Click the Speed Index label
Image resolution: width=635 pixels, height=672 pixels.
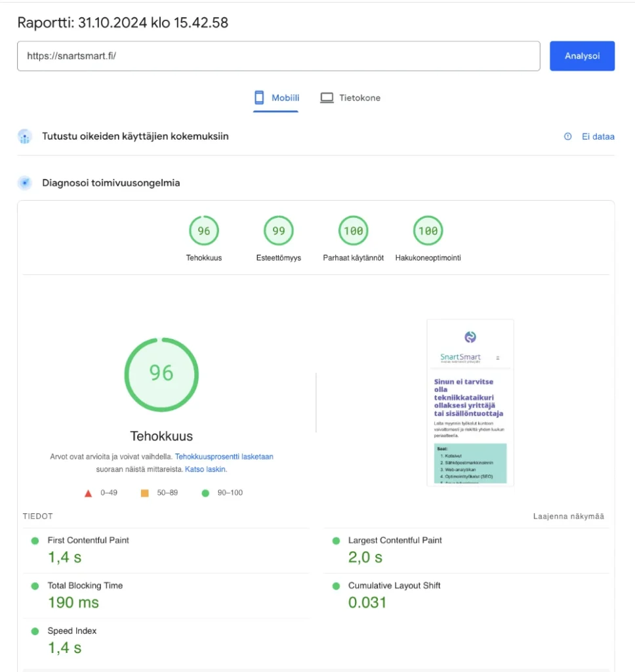tap(72, 631)
